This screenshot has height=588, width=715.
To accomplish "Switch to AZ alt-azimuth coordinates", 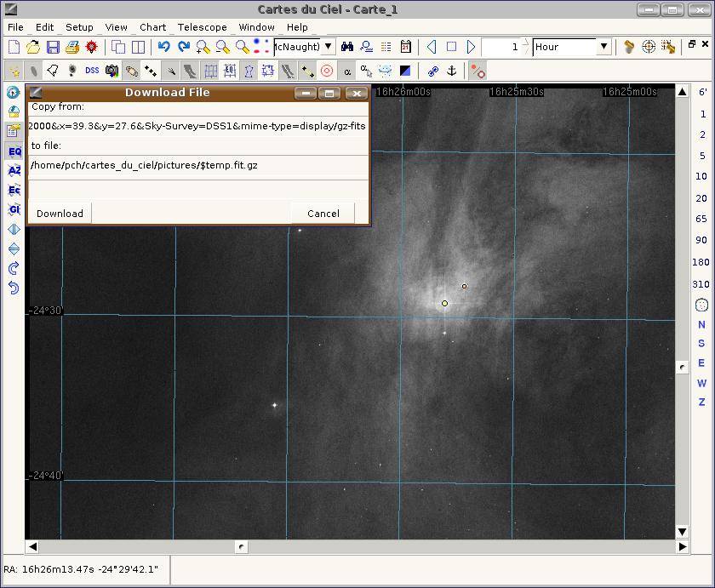I will click(14, 170).
